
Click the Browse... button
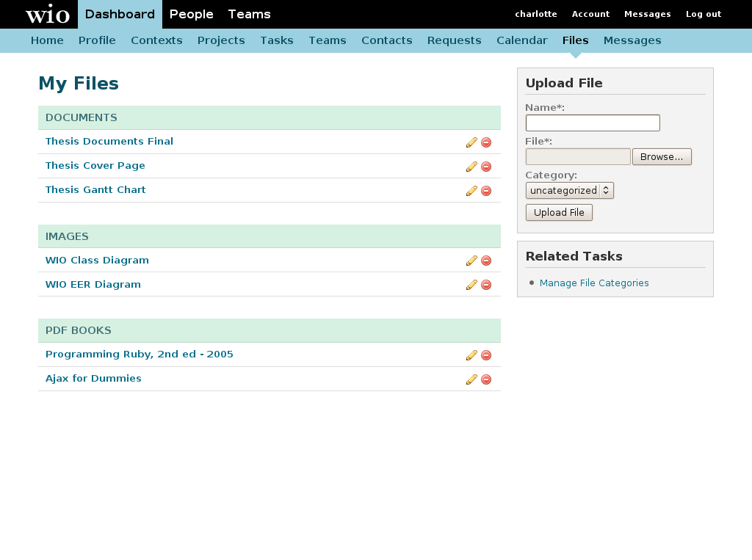point(662,157)
